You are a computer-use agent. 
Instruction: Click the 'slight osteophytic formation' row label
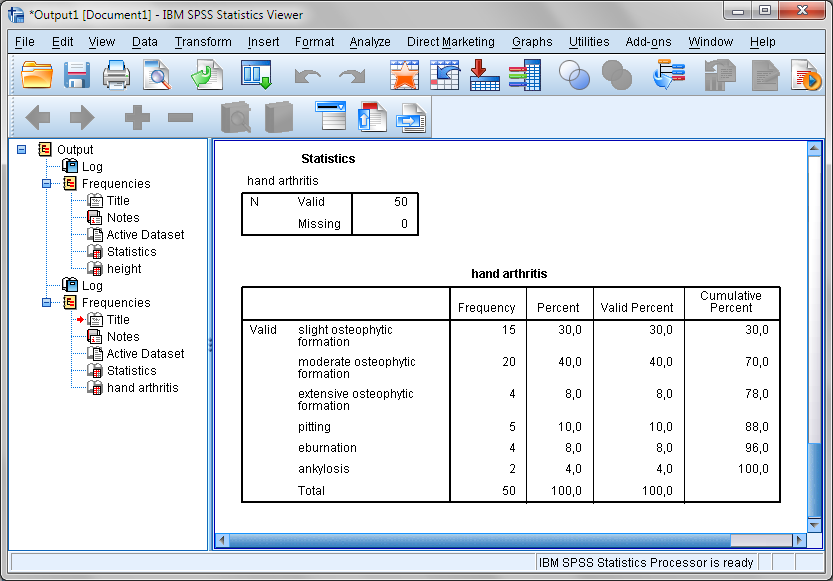[x=345, y=336]
